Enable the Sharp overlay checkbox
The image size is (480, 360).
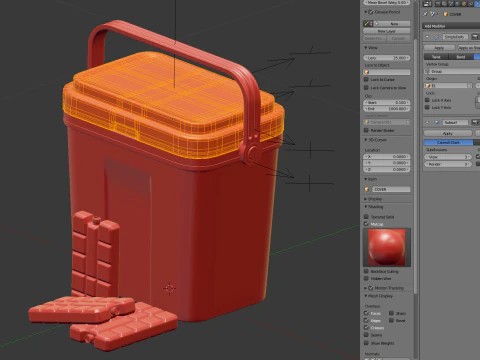pos(392,313)
